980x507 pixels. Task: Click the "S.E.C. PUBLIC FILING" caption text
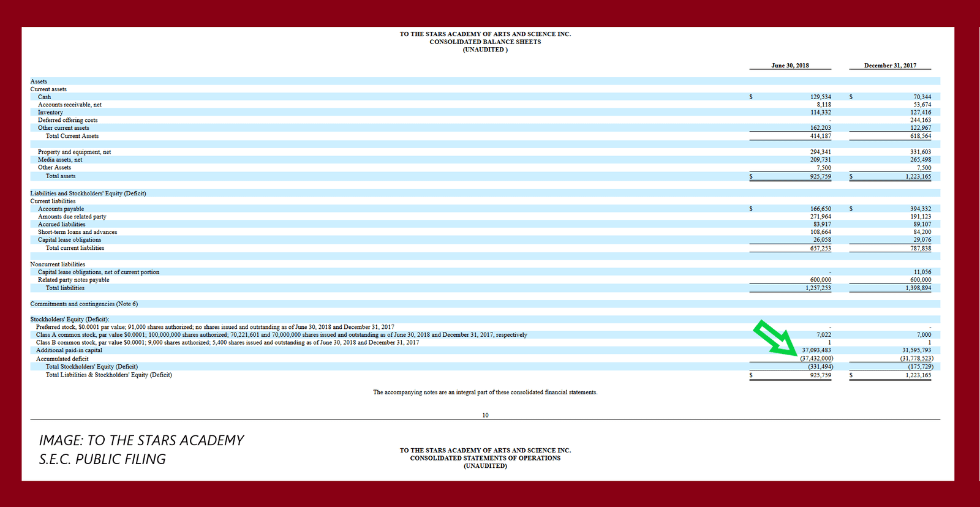click(102, 459)
